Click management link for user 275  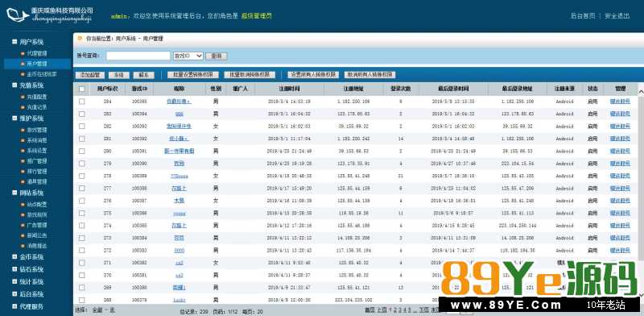[620, 213]
